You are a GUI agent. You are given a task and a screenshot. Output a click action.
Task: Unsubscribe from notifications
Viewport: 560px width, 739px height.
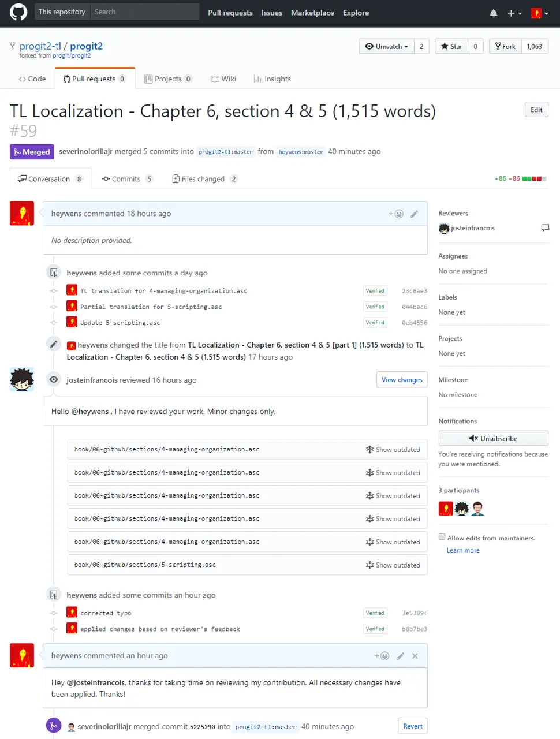(x=493, y=438)
